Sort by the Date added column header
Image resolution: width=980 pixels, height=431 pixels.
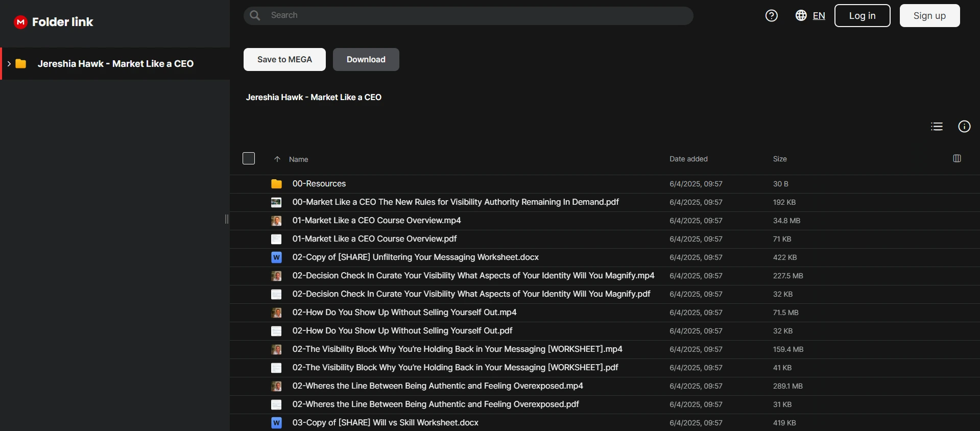click(688, 159)
